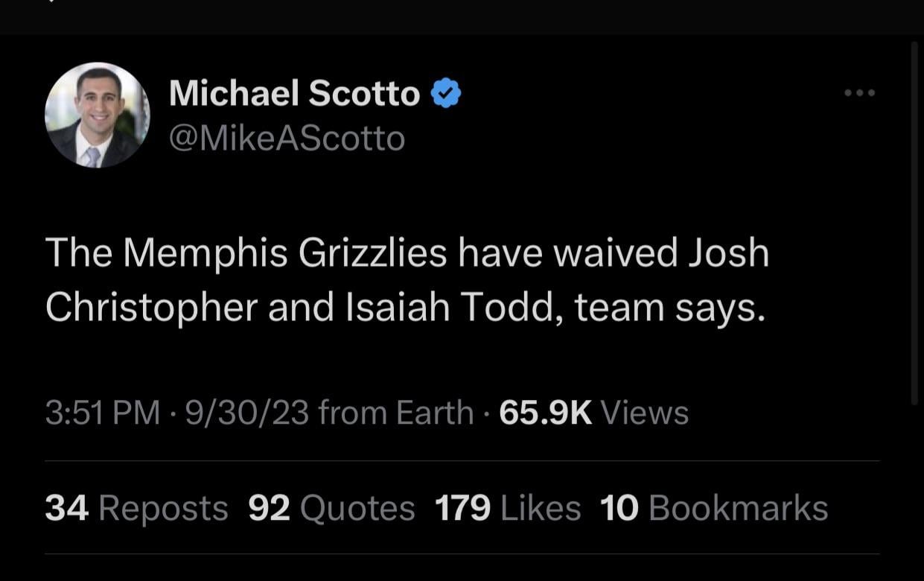
Task: View the 179 Likes list
Action: pos(507,508)
